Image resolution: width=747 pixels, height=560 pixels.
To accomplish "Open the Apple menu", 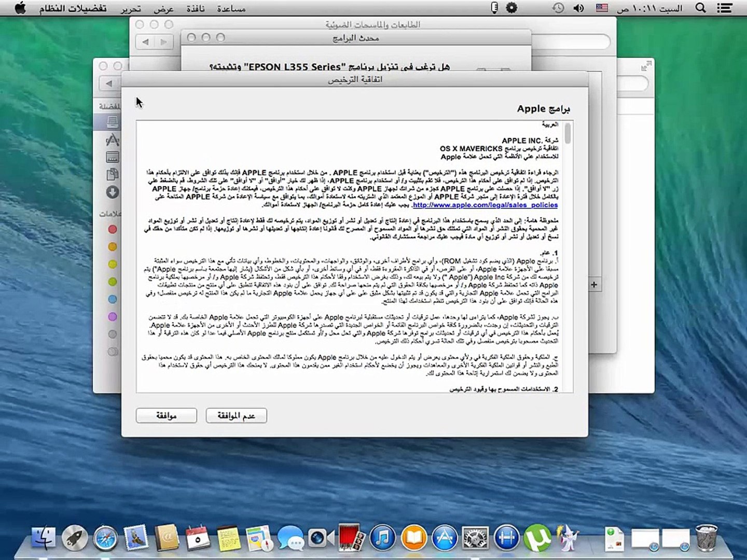I will pyautogui.click(x=20, y=8).
